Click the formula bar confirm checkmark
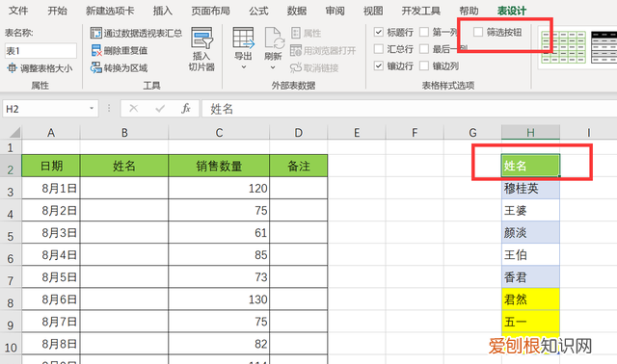This screenshot has width=617, height=364. point(160,109)
